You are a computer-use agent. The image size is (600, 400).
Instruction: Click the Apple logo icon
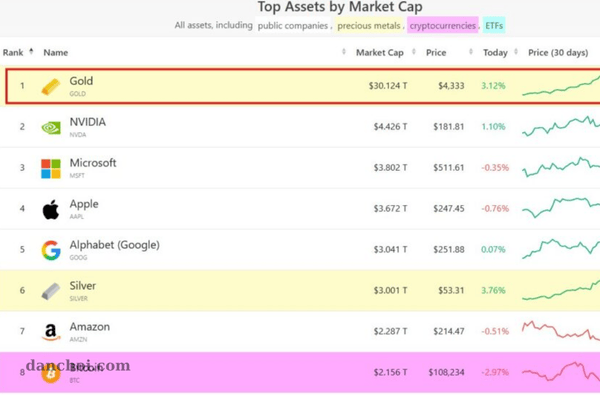(x=50, y=210)
